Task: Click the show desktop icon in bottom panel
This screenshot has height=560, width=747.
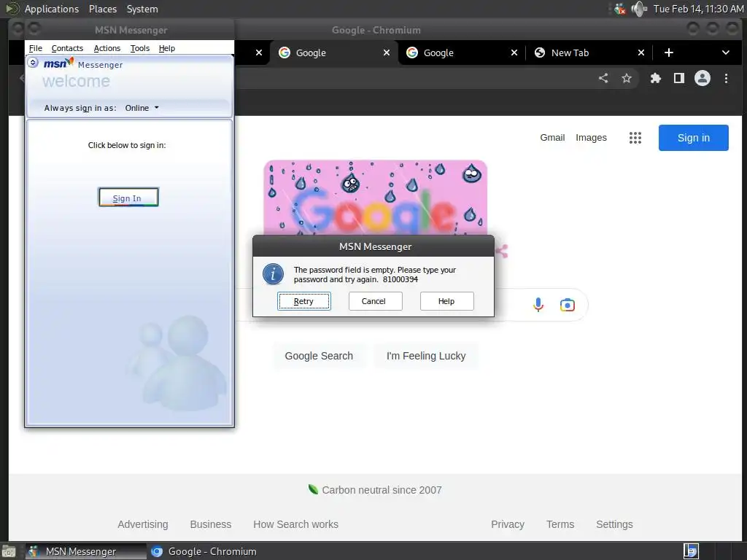Action: pyautogui.click(x=9, y=551)
